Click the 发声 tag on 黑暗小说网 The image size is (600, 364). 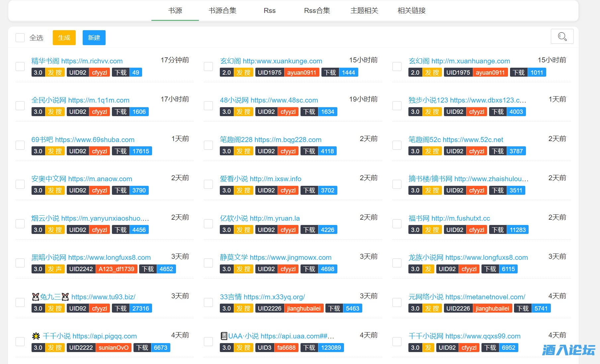tap(55, 269)
